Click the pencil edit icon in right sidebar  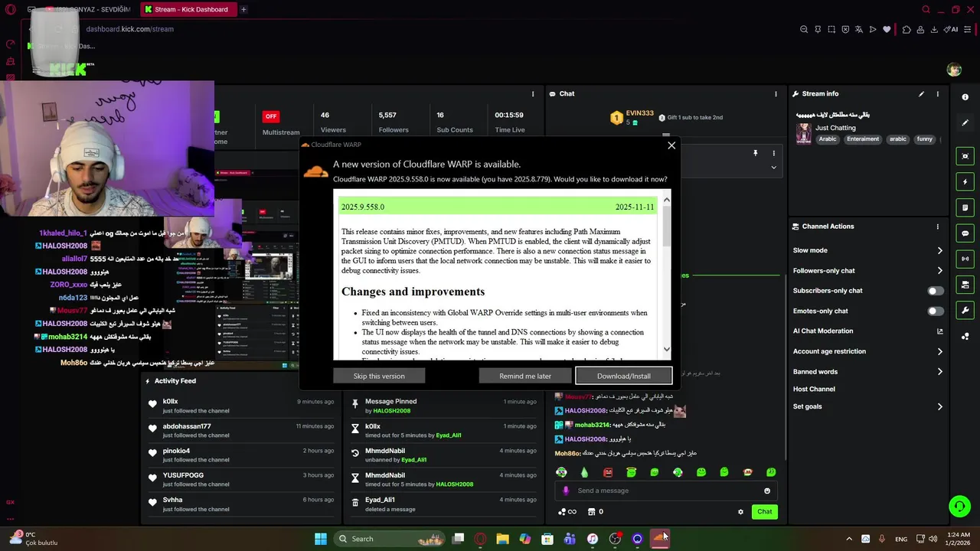(965, 122)
